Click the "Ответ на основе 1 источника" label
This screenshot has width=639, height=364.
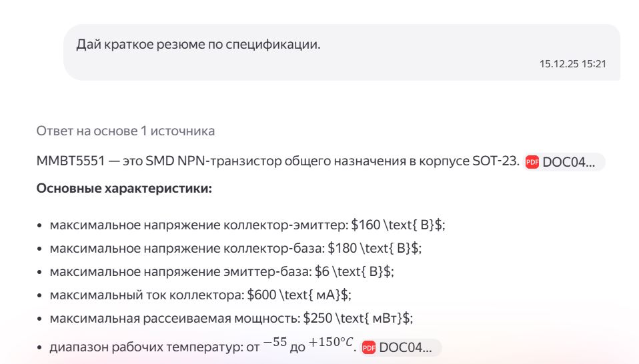point(125,131)
